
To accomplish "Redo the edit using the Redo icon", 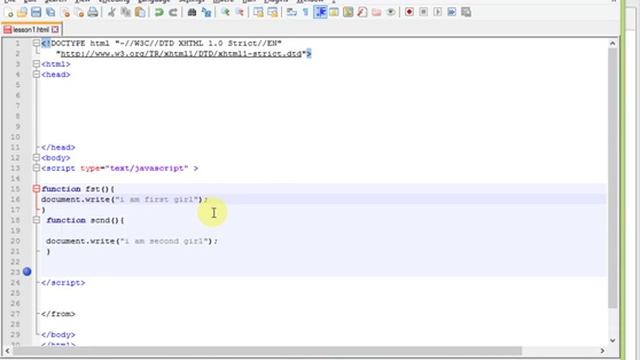I will 173,12.
